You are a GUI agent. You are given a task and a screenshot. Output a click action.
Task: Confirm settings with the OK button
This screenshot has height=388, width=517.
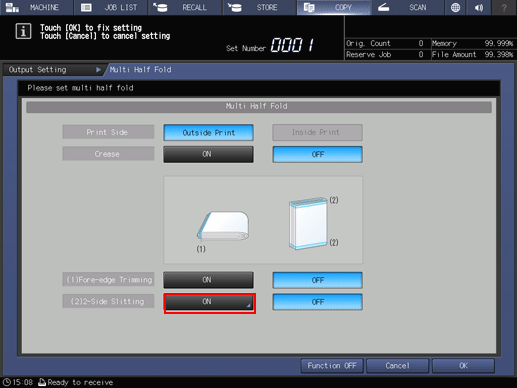(x=463, y=366)
